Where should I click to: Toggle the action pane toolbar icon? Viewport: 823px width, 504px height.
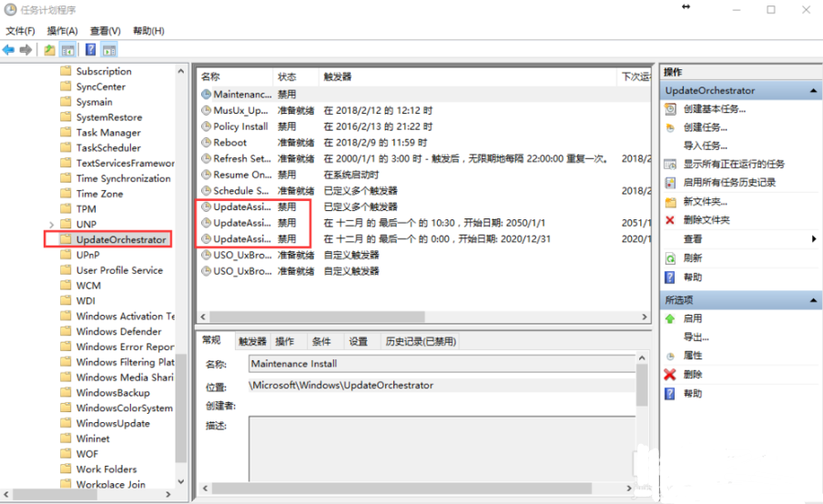click(x=109, y=50)
